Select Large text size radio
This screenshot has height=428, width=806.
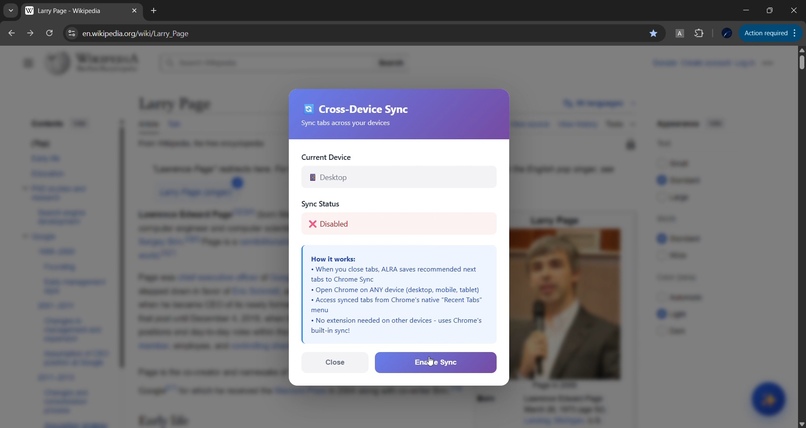[662, 197]
